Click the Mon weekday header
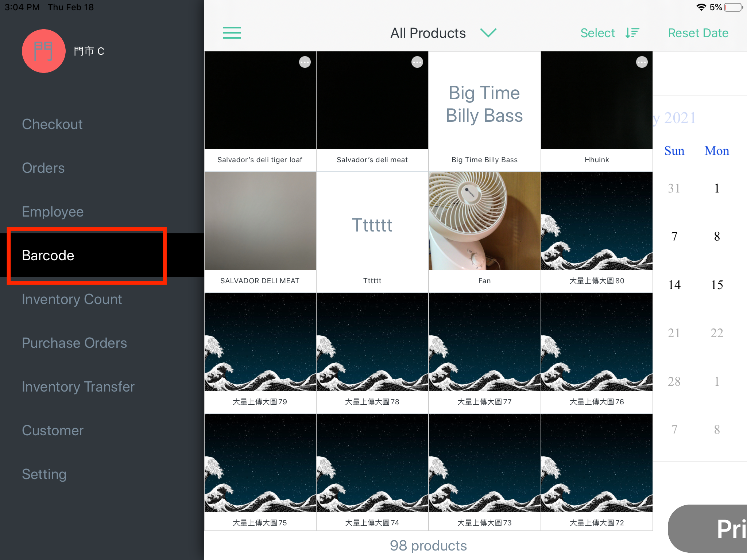This screenshot has height=560, width=747. pos(717,151)
